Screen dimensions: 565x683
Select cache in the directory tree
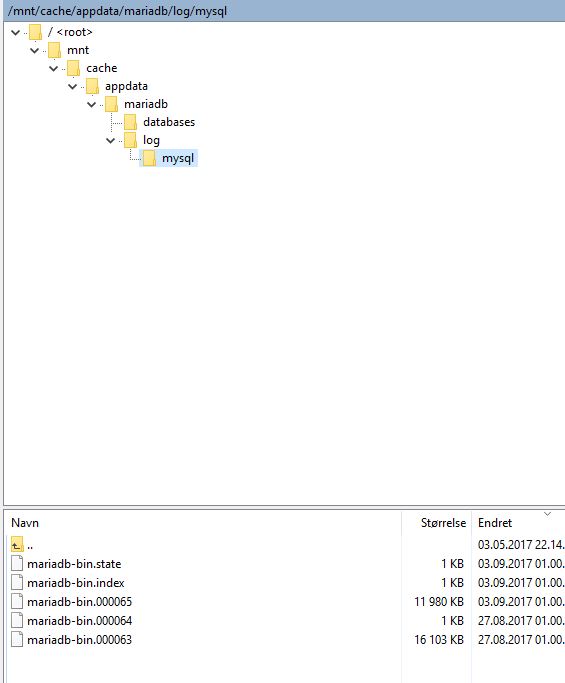pyautogui.click(x=101, y=68)
